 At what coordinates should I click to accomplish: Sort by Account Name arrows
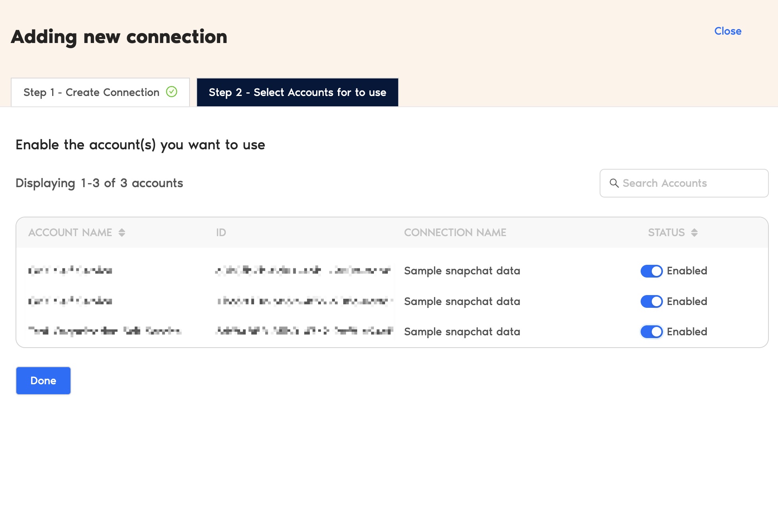coord(122,233)
